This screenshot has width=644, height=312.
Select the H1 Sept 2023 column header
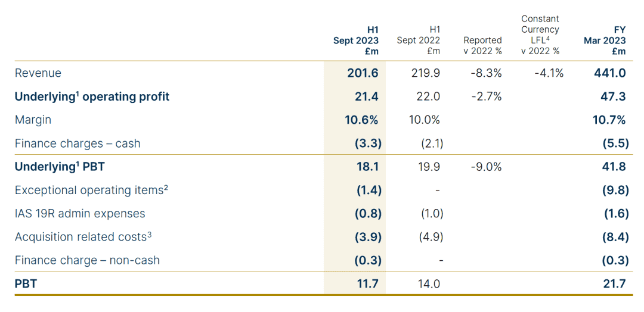tap(356, 40)
